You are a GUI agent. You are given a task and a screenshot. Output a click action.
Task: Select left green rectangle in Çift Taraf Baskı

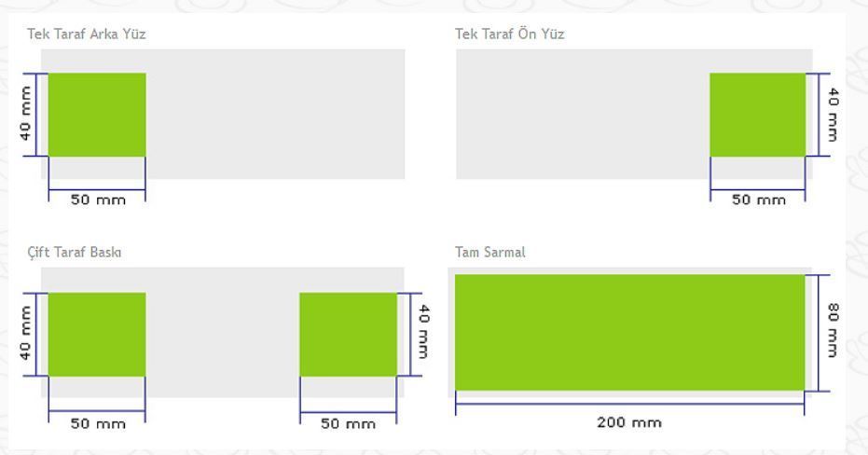pyautogui.click(x=97, y=335)
